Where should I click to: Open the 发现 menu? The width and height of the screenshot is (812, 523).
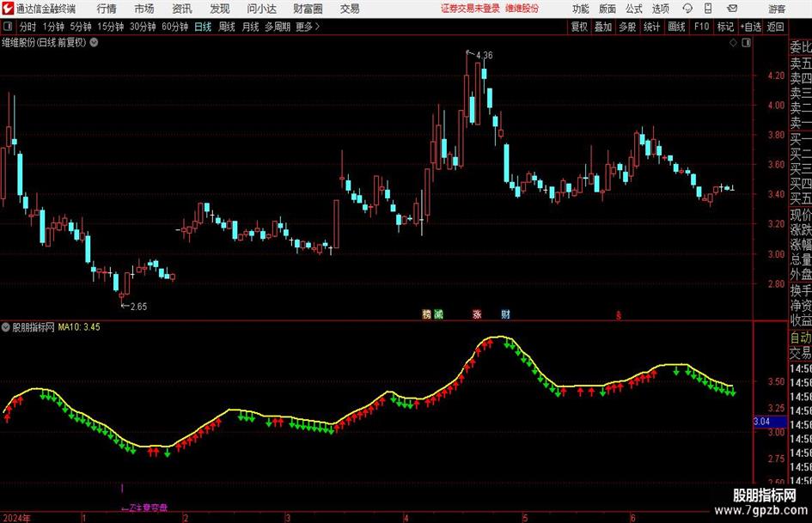point(220,9)
